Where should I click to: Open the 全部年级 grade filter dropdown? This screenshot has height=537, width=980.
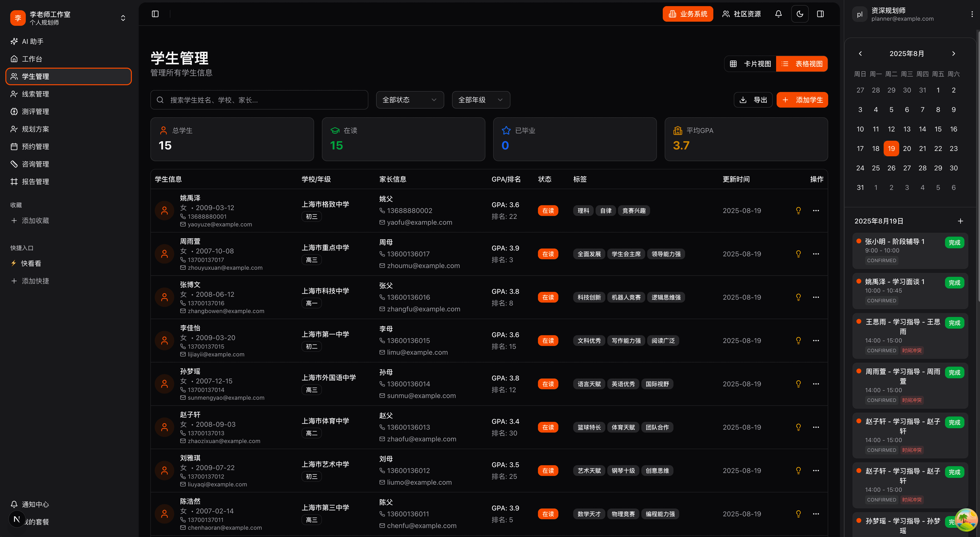coord(481,100)
